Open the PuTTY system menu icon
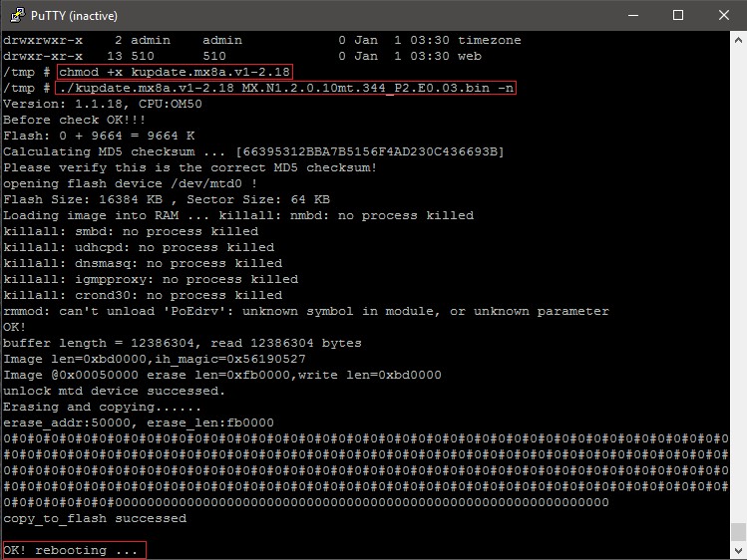The image size is (747, 560). (14, 15)
